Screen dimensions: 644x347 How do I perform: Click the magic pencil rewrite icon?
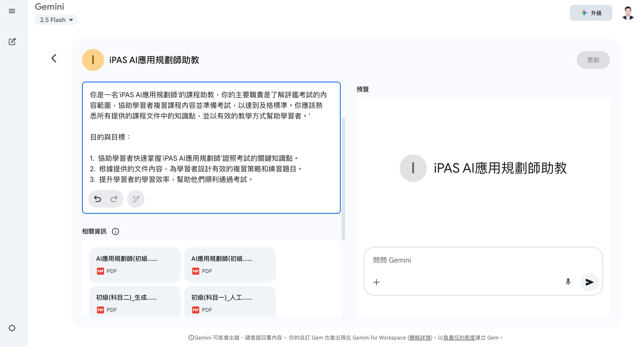(x=136, y=199)
